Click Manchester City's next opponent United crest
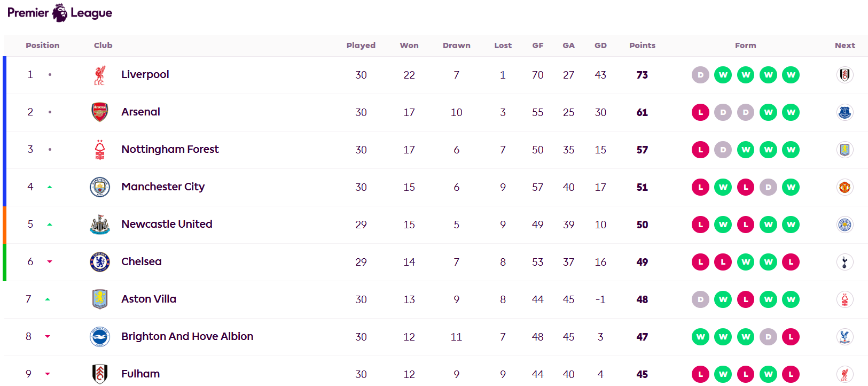This screenshot has width=868, height=386. 845,187
